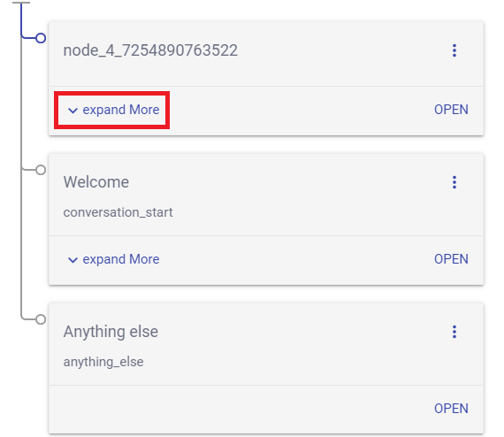Expand More on node_4_7254890763522 card
Image resolution: width=504 pixels, height=437 pixels.
pyautogui.click(x=113, y=110)
